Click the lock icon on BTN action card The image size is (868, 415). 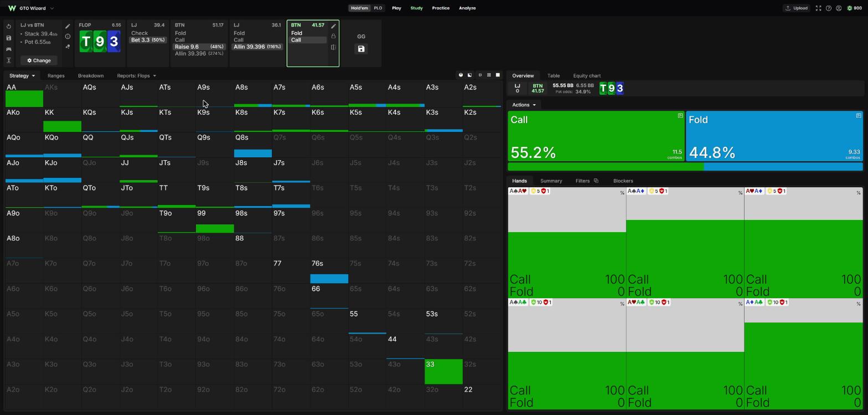(333, 36)
